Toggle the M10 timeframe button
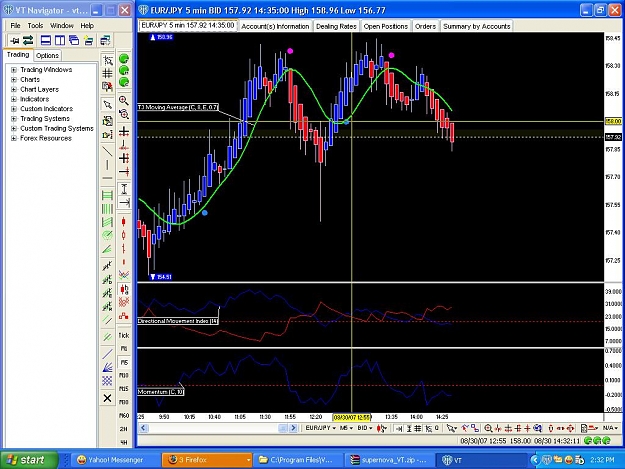This screenshot has width=625, height=469. tap(124, 375)
